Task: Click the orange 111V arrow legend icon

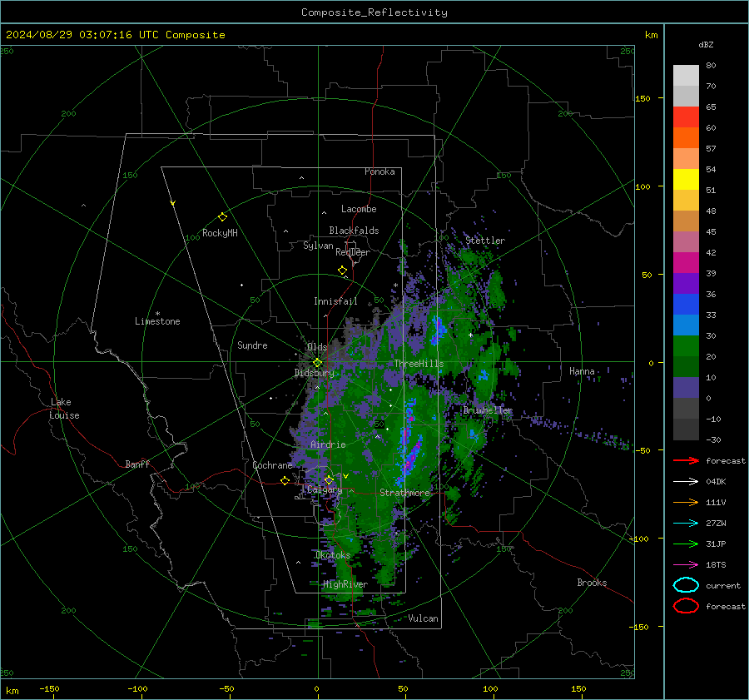Action: click(x=686, y=502)
